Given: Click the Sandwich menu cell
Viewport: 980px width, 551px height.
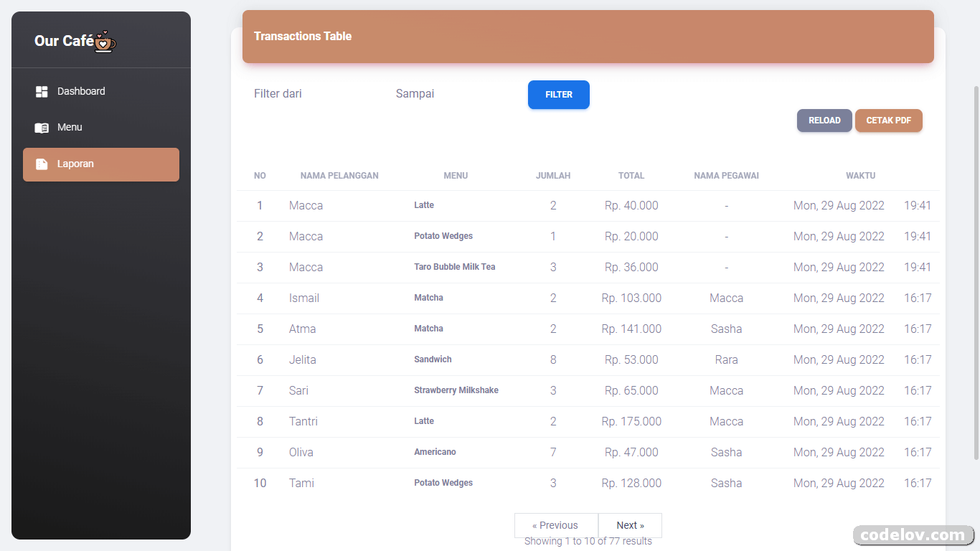Looking at the screenshot, I should click(x=433, y=359).
